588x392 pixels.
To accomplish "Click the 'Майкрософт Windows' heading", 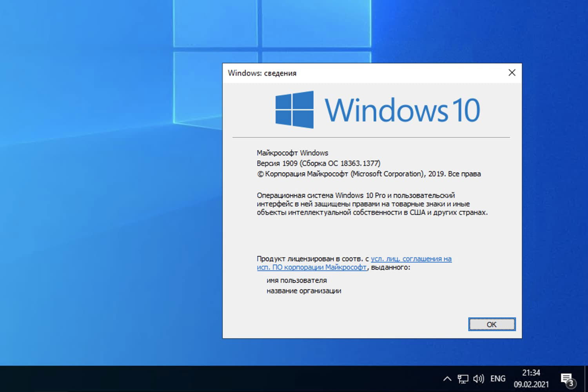I will (x=292, y=153).
